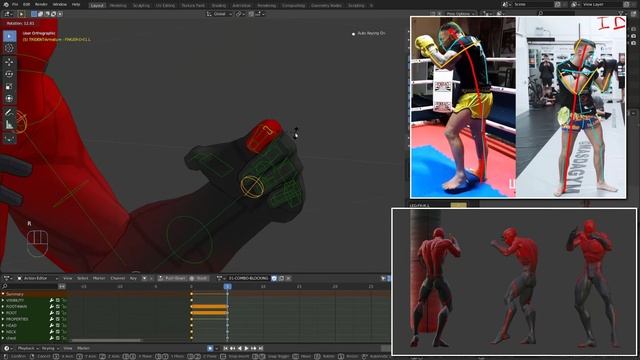Open the Action Editor mode dropdown
640x360 pixels.
[38, 278]
